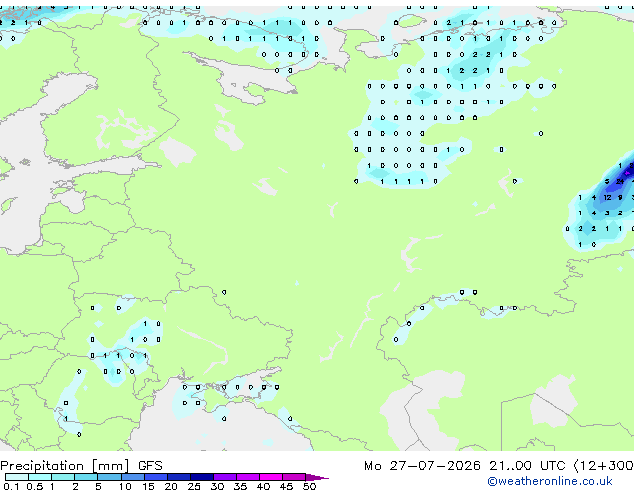This screenshot has width=634, height=490.
Task: Click the '35' legend scale label
Action: pos(240,486)
